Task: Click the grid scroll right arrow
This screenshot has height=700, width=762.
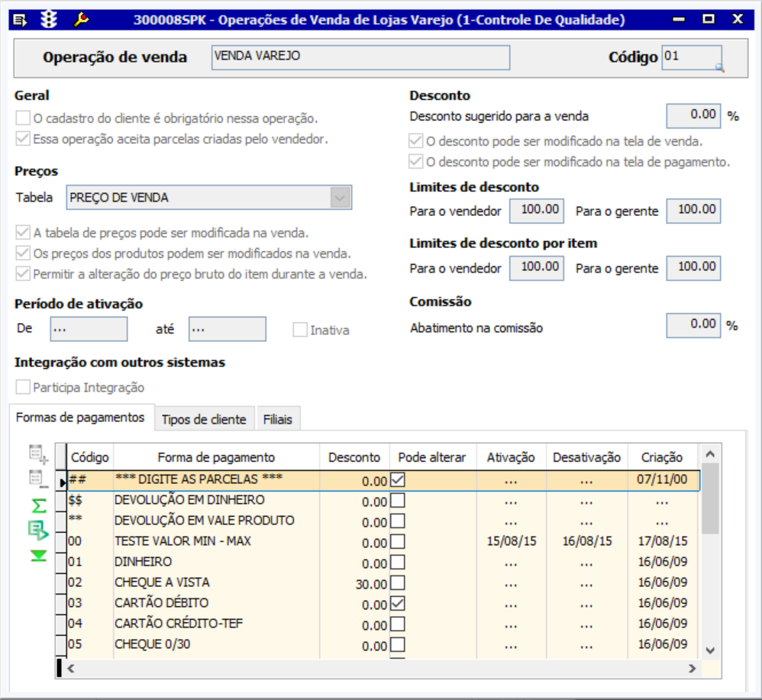Action: click(x=692, y=669)
